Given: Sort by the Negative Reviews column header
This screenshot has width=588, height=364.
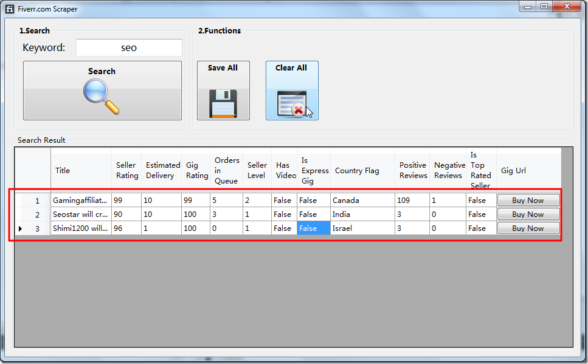Looking at the screenshot, I should click(448, 170).
